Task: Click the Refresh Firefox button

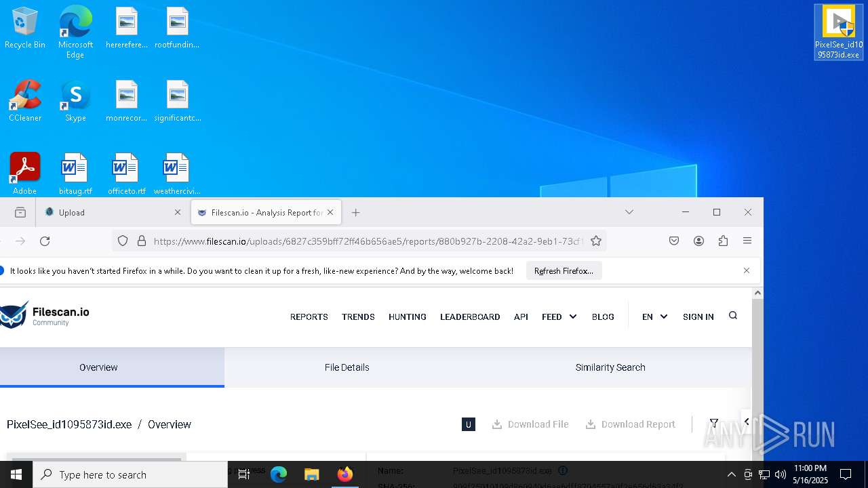Action: click(x=564, y=270)
